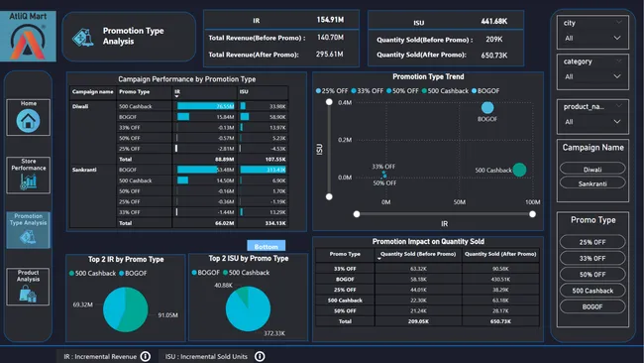Screen dimensions: 644x363
Task: Click the AtliQ Mart logo
Action: coord(28,37)
